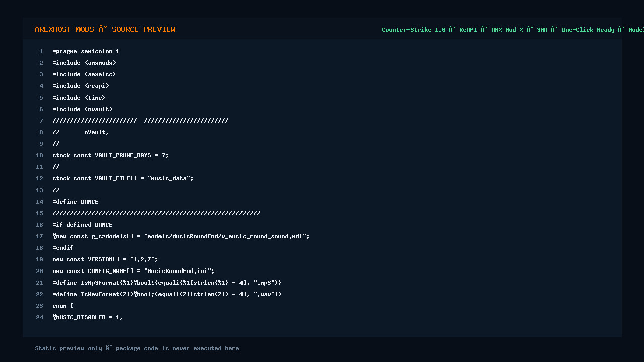
Task: Click line number 1 in the gutter
Action: click(41, 51)
